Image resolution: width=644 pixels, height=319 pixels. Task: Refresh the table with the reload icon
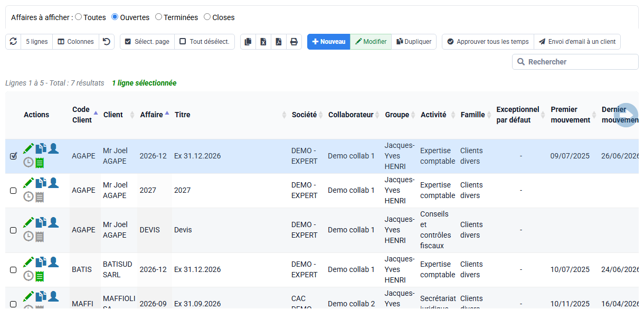(x=13, y=42)
